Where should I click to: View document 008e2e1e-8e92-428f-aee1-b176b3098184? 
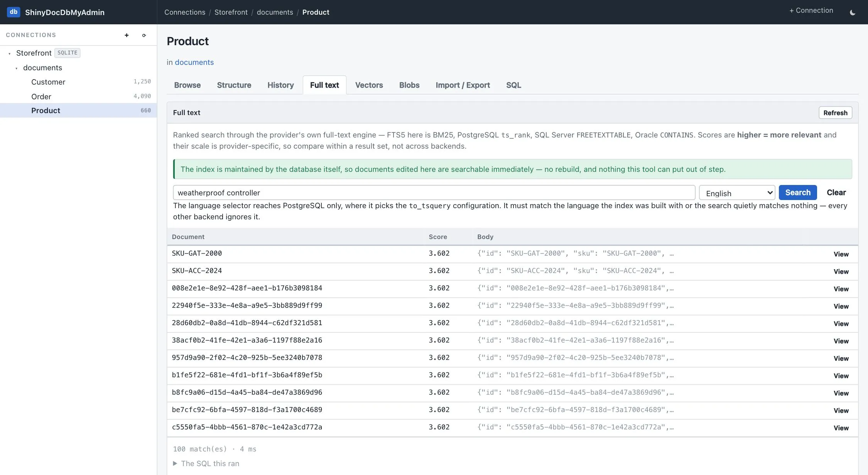pyautogui.click(x=841, y=289)
